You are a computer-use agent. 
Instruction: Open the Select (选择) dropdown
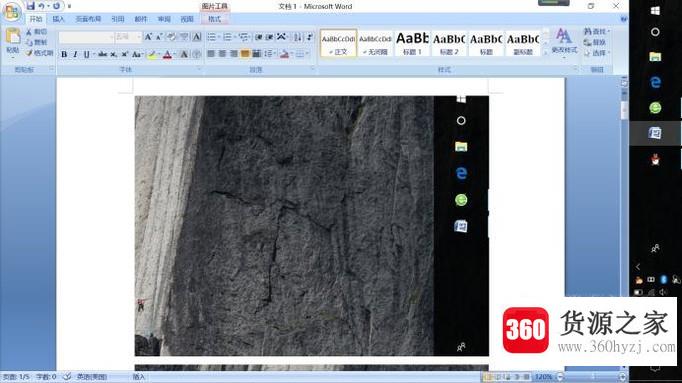tap(596, 53)
